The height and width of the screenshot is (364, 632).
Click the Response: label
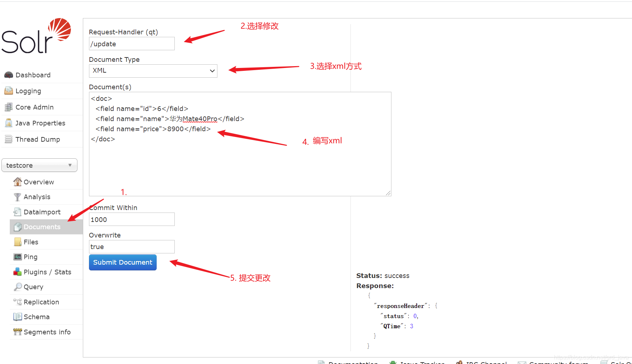coord(375,286)
